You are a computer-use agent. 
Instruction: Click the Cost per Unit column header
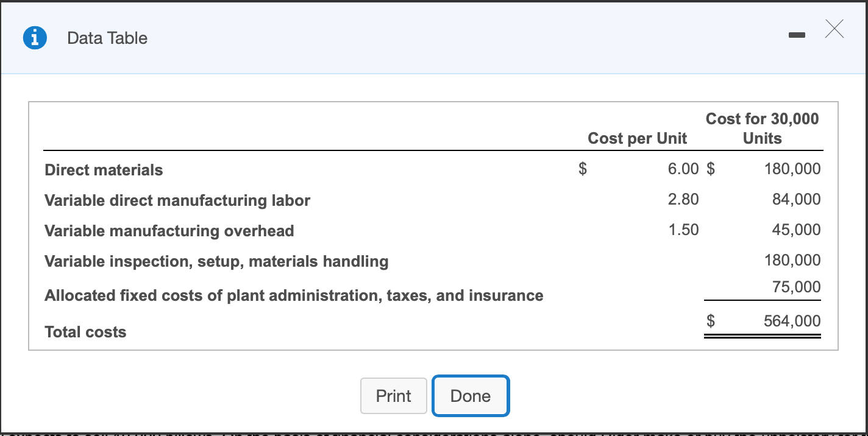click(x=637, y=138)
